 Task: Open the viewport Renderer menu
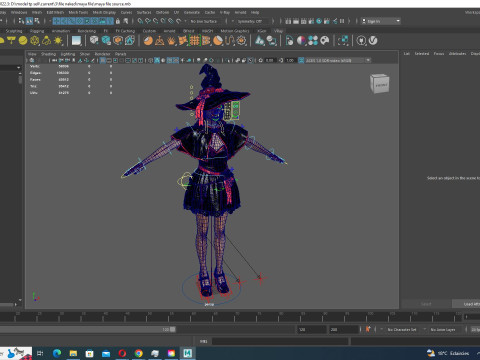(x=102, y=54)
